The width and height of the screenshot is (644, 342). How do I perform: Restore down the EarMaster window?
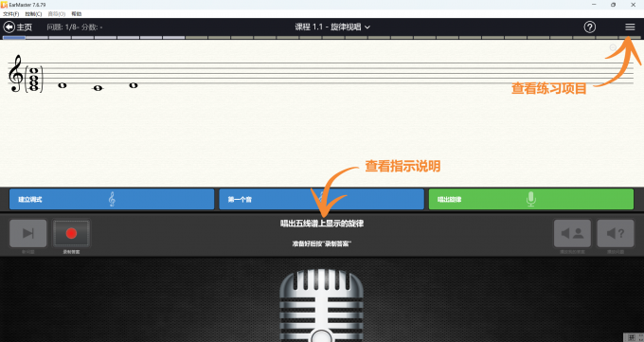613,5
